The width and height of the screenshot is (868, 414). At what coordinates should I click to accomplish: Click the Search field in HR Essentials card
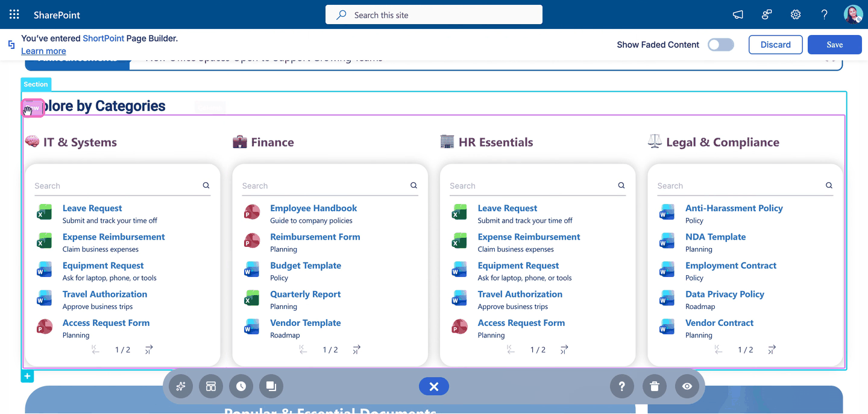coord(538,186)
